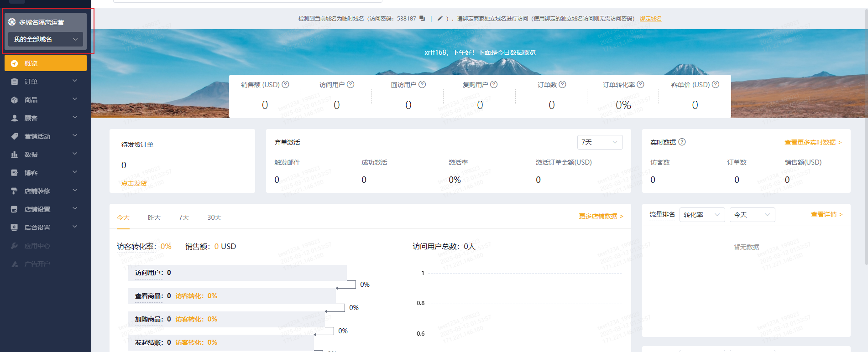868x352 pixels.
Task: Switch to the 今天 tab
Action: [123, 217]
